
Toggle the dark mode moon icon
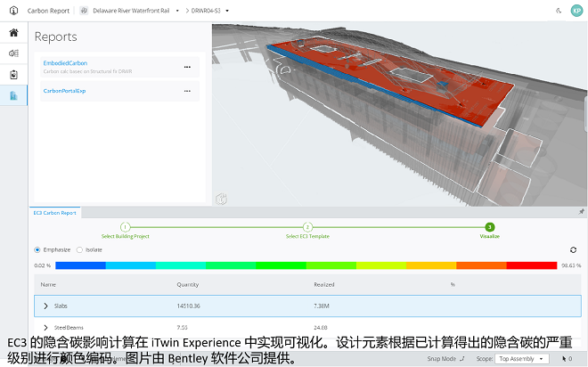tap(559, 11)
